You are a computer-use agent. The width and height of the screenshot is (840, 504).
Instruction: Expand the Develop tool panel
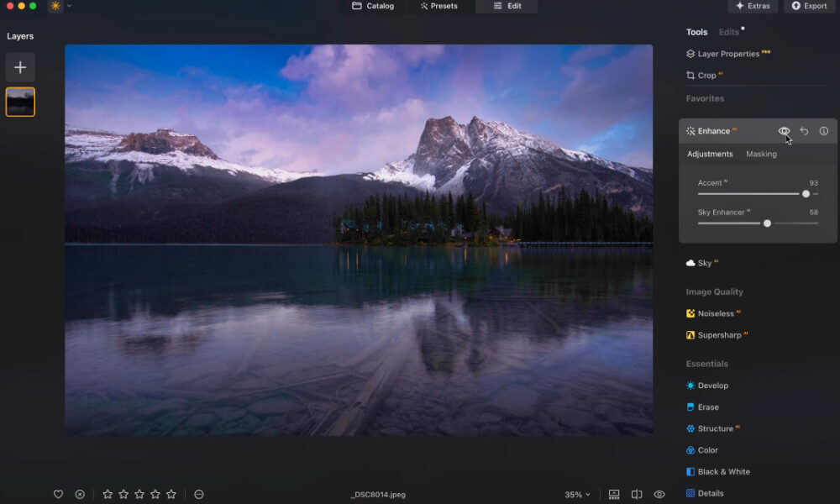click(712, 386)
